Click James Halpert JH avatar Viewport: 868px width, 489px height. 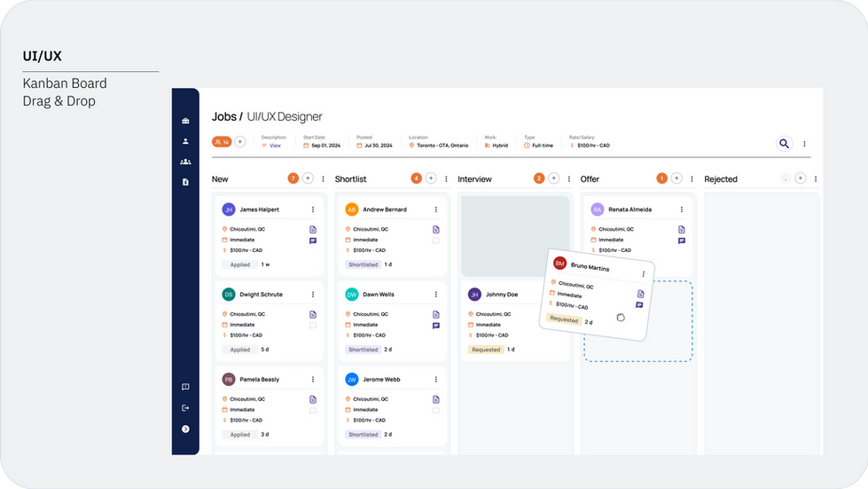(x=229, y=209)
